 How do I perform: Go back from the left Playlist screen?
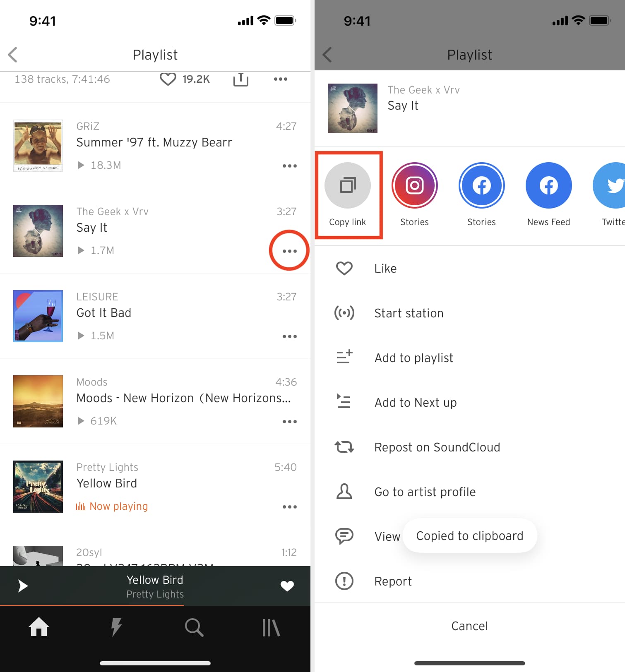pyautogui.click(x=13, y=55)
